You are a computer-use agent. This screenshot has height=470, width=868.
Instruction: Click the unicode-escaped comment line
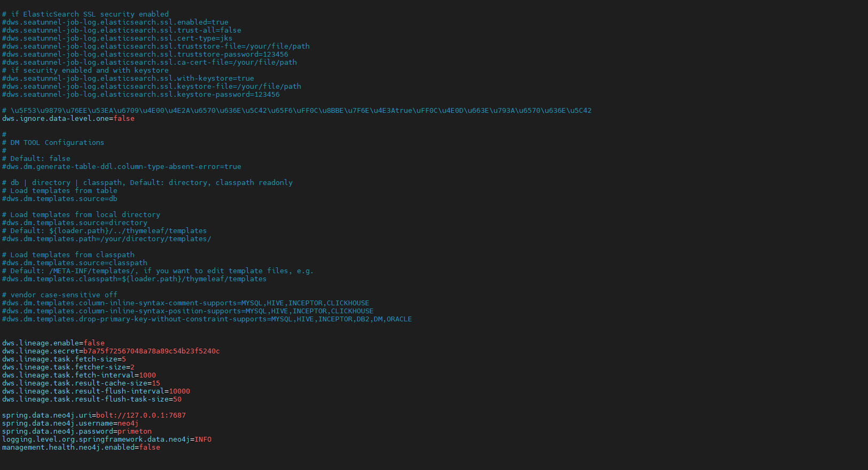pos(297,111)
